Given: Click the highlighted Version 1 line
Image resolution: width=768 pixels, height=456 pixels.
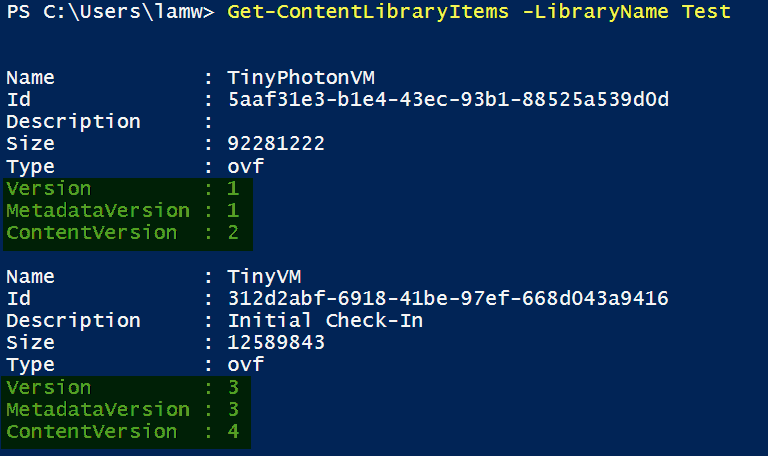Looking at the screenshot, I should [x=126, y=188].
